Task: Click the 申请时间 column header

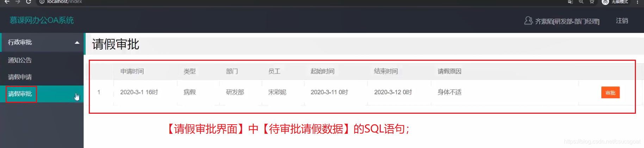Action: (132, 71)
